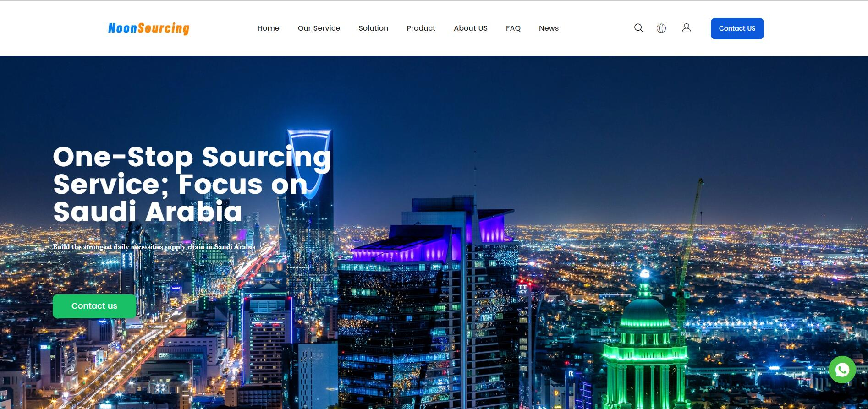
Task: Click the 'Build the strongest daily necessities' tagline
Action: click(154, 247)
